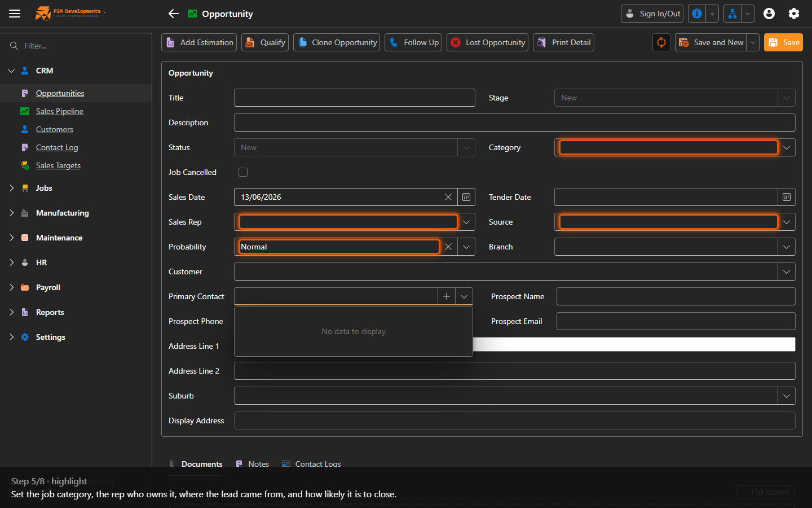Click the orange Save button
The height and width of the screenshot is (508, 812).
[x=783, y=42]
